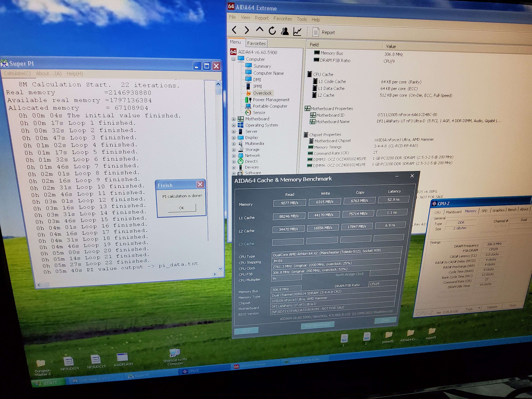Expand the Network tree node
Screen dimensions: 532x399
pyautogui.click(x=234, y=156)
